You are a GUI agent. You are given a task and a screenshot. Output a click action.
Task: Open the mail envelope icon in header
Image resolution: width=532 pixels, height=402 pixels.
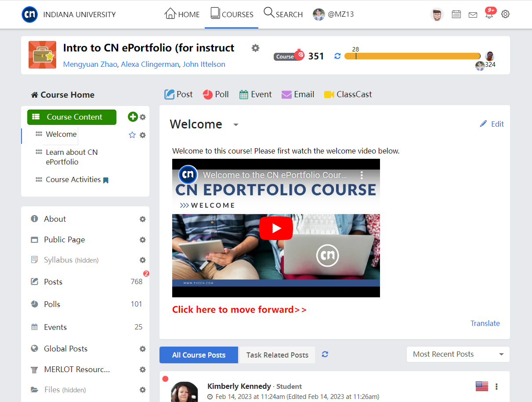[473, 15]
